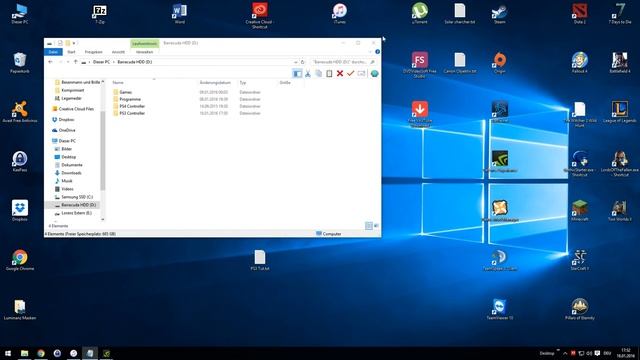Open the Dota 2 desktop shortcut
640x360 pixels.
pyautogui.click(x=580, y=14)
